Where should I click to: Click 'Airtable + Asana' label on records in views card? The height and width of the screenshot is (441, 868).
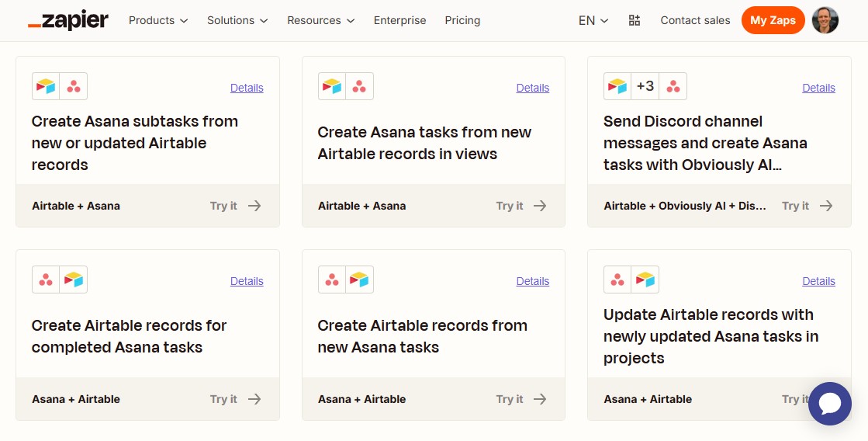(x=362, y=206)
